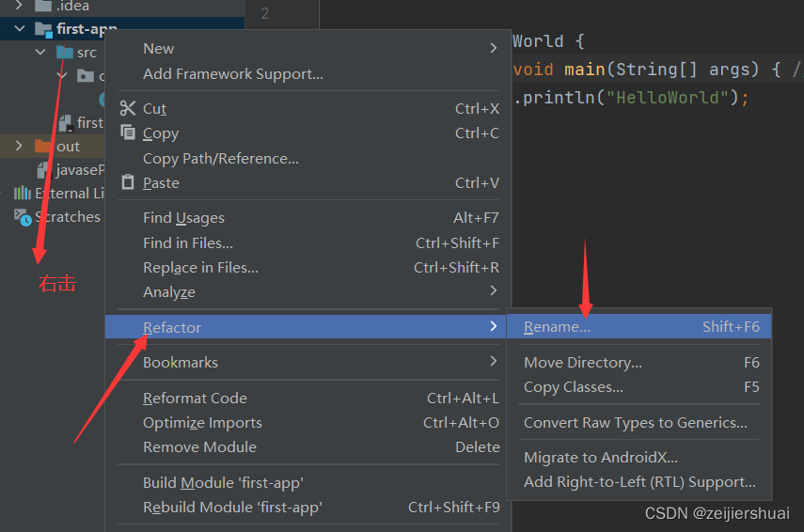Select the out folder tree row
The height and width of the screenshot is (532, 804).
(53, 146)
